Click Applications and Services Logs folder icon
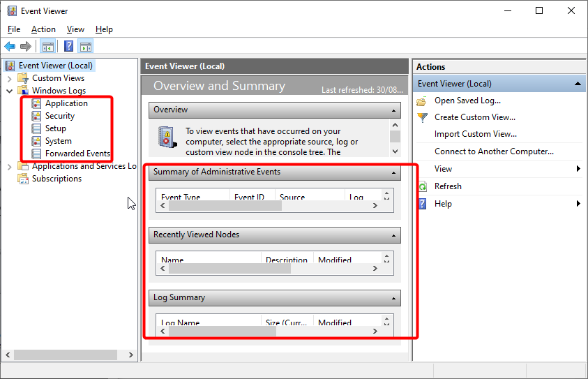This screenshot has width=588, height=379. coord(23,166)
